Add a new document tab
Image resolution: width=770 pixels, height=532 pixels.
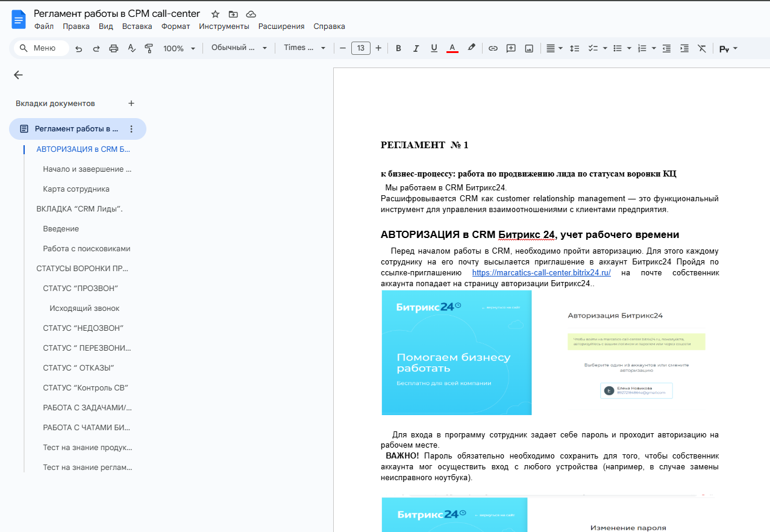tap(131, 103)
